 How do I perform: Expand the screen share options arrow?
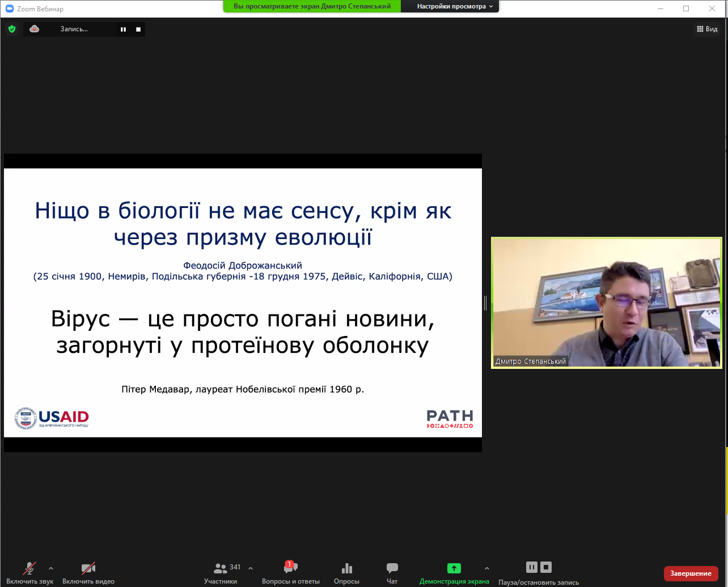486,568
